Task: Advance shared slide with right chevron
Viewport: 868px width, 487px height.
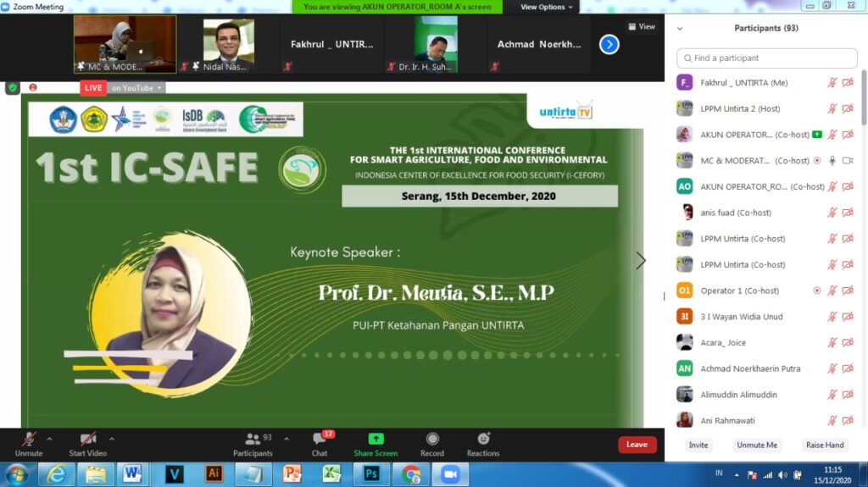Action: point(641,261)
